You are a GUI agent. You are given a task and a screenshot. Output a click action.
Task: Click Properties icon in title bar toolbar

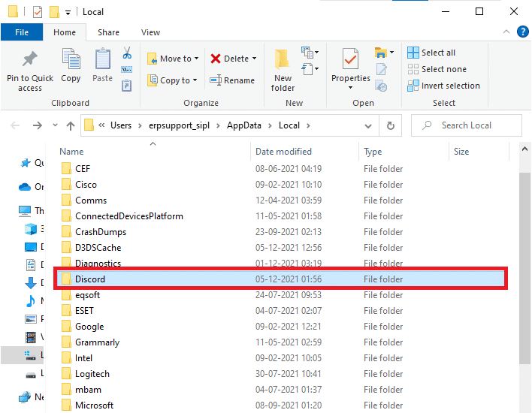(38, 12)
